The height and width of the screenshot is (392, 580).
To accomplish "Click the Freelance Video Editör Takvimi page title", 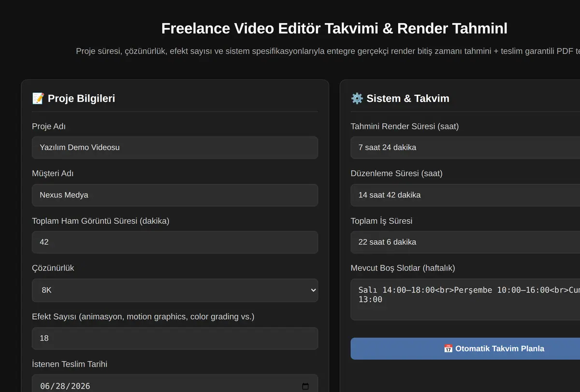I will 334,28.
